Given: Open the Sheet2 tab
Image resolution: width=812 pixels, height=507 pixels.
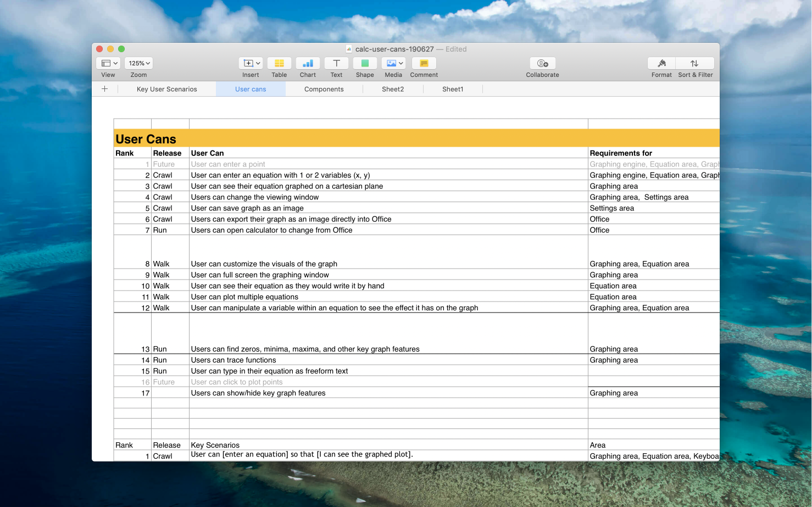Looking at the screenshot, I should [393, 89].
